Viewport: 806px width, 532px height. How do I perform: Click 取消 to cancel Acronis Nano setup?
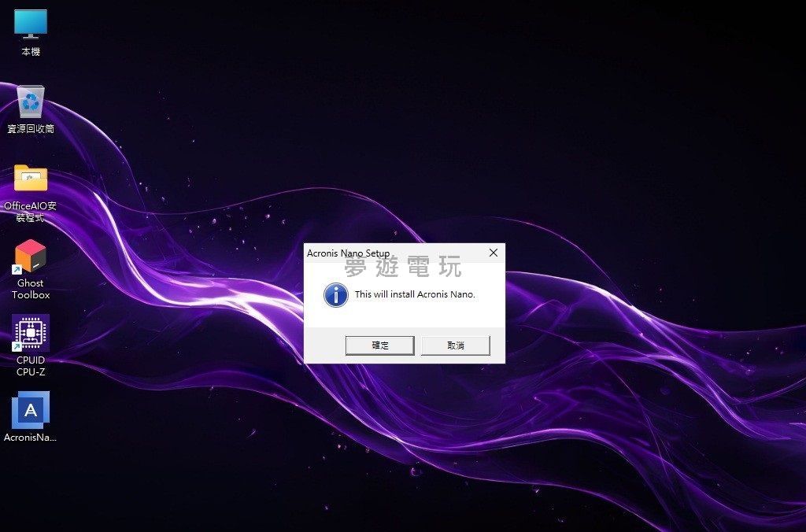pos(456,345)
